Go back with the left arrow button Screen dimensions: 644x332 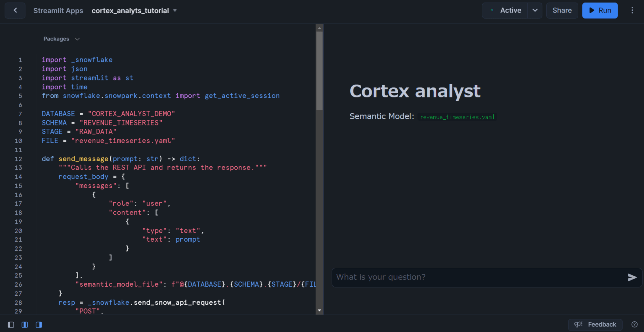tap(15, 10)
